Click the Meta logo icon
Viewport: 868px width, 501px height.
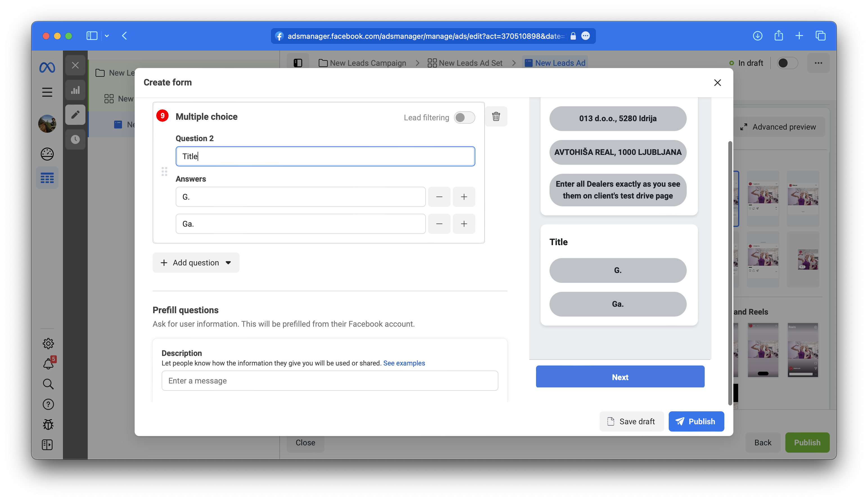pos(47,67)
